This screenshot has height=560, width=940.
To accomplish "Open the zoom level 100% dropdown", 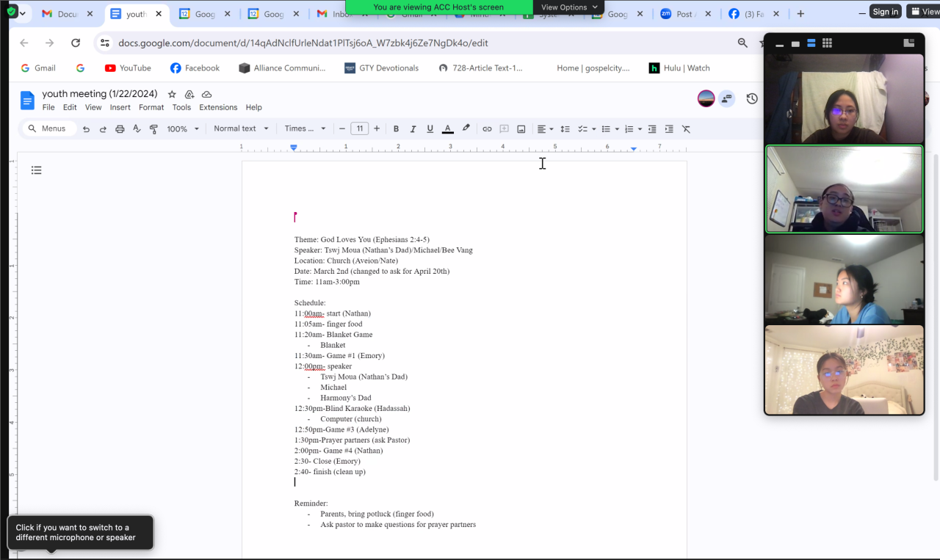I will click(x=183, y=128).
